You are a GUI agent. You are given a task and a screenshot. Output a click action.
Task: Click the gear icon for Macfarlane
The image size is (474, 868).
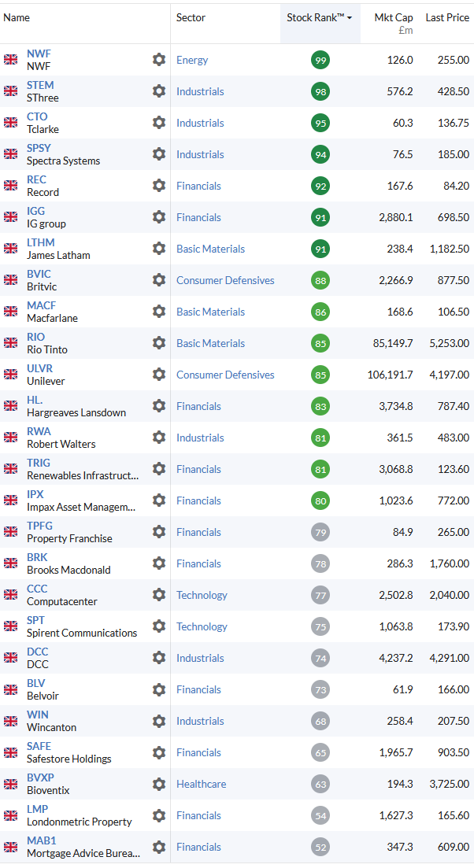(159, 311)
